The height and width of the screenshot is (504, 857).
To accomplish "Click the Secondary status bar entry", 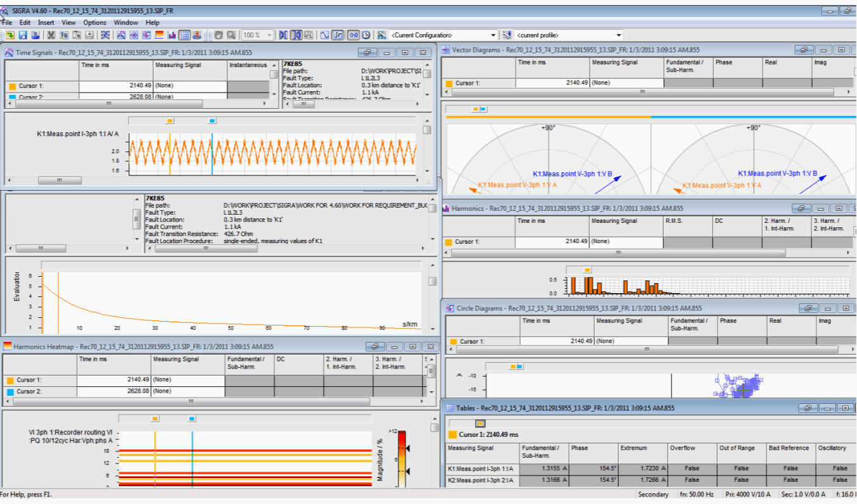I will (653, 495).
